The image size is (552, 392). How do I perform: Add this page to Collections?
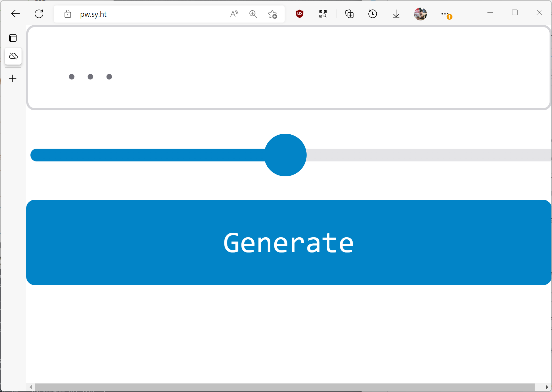[x=349, y=14]
